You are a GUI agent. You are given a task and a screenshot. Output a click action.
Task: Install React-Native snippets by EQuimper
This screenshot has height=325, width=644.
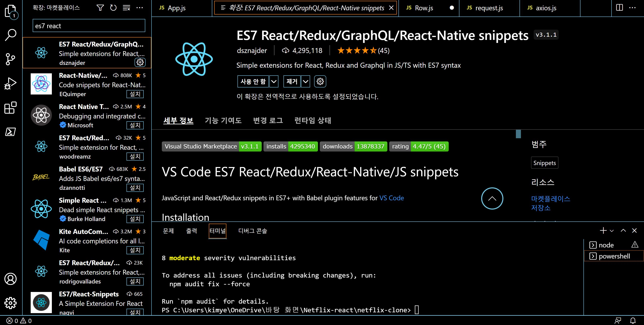tap(135, 94)
